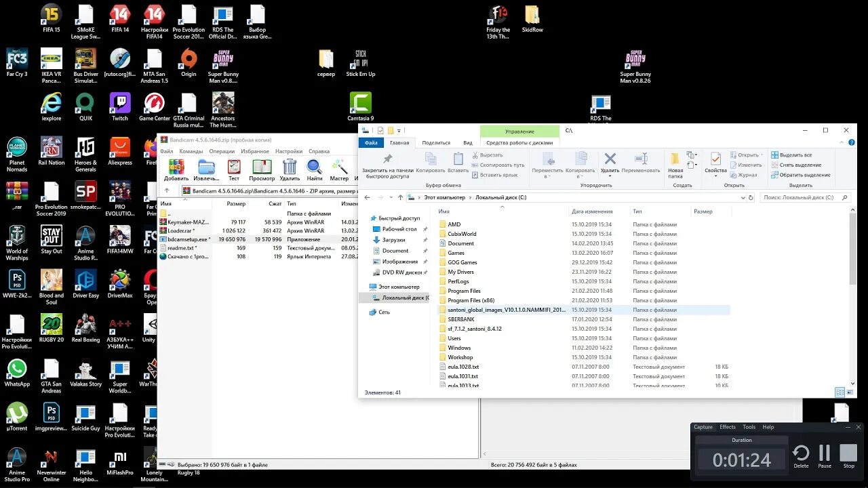Open the SkidRow desktop folder
Screen dimensions: 868x488
(x=532, y=19)
